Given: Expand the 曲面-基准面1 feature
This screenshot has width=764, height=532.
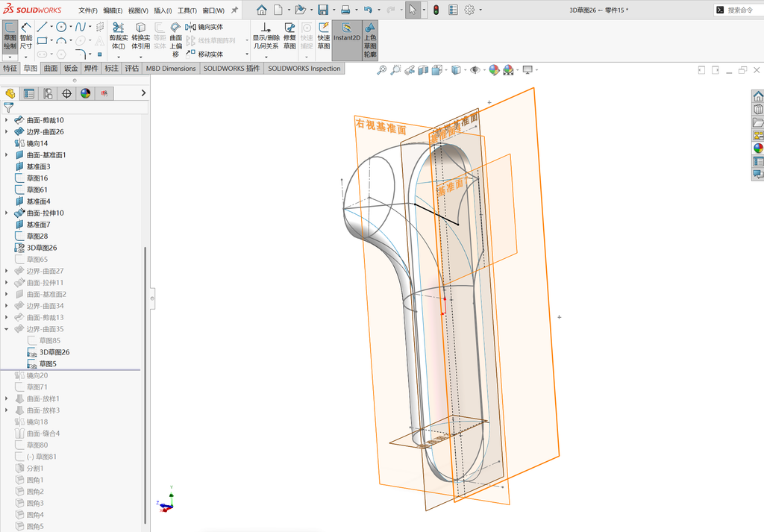Looking at the screenshot, I should click(6, 155).
